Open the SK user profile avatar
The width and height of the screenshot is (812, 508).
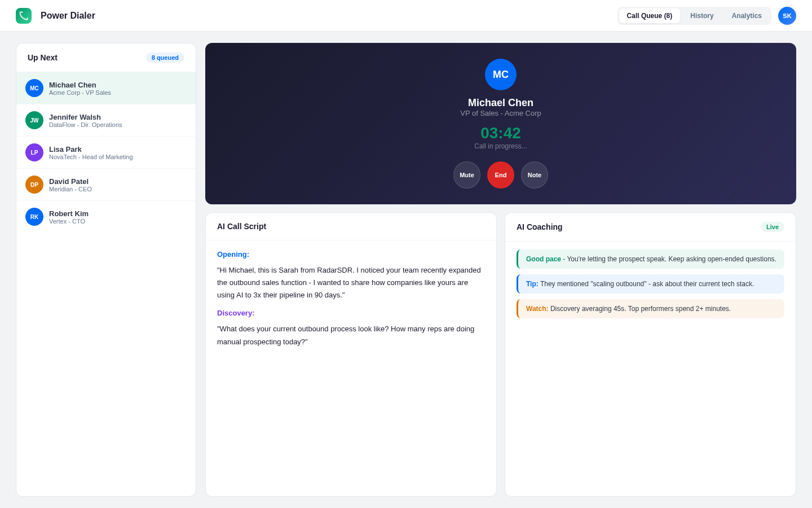point(787,16)
